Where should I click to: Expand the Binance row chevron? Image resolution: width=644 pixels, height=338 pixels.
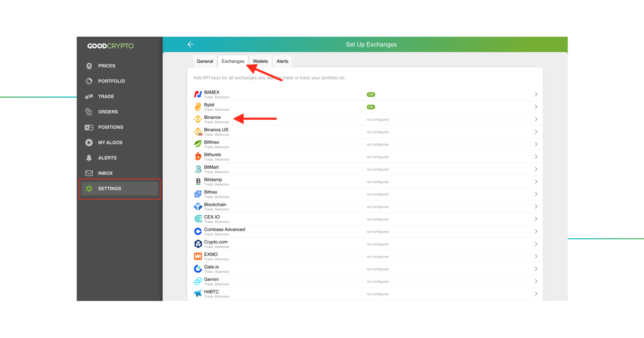pos(536,119)
